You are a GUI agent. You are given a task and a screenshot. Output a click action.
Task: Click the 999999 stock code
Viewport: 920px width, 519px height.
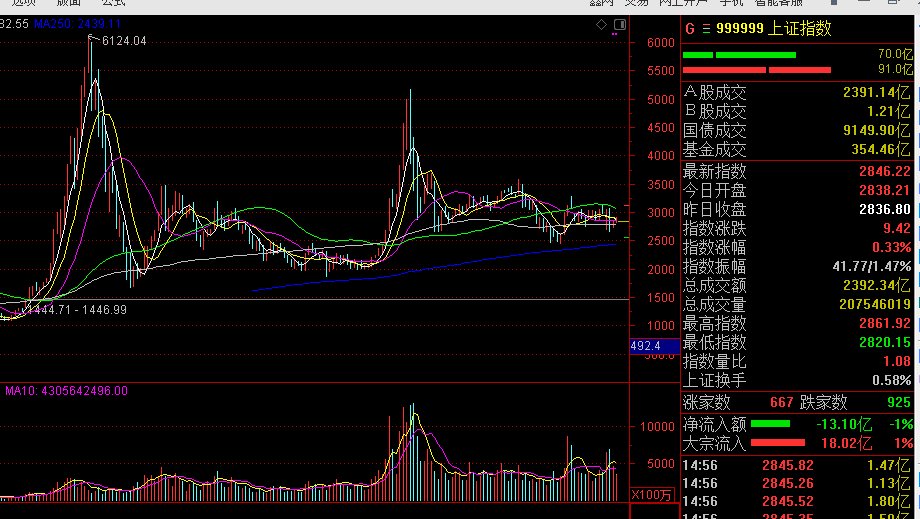click(739, 29)
